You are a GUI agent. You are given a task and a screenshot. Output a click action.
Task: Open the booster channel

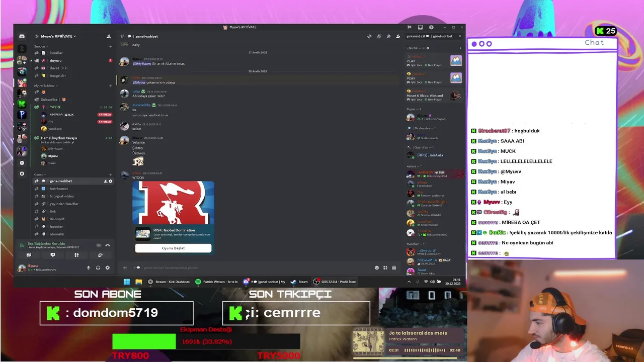point(73,226)
